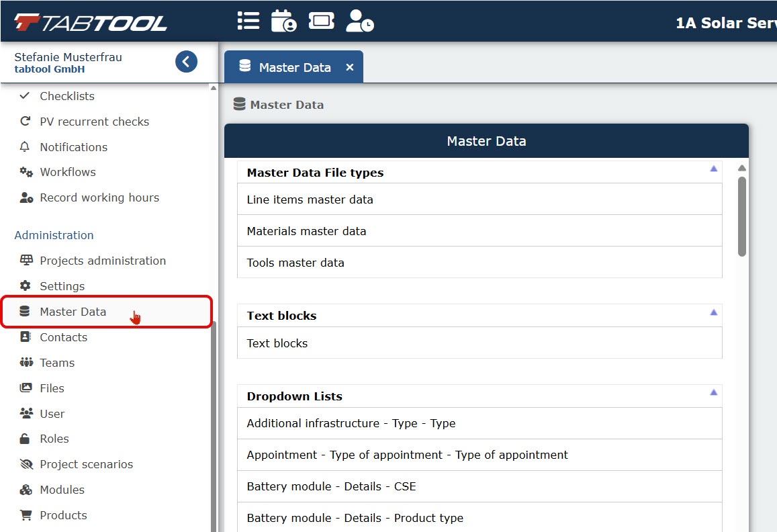The width and height of the screenshot is (777, 532).
Task: Click the group icon beside Teams
Action: 26,363
